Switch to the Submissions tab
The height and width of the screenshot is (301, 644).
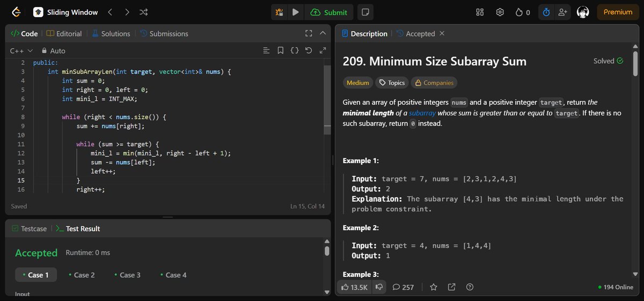[x=164, y=33]
